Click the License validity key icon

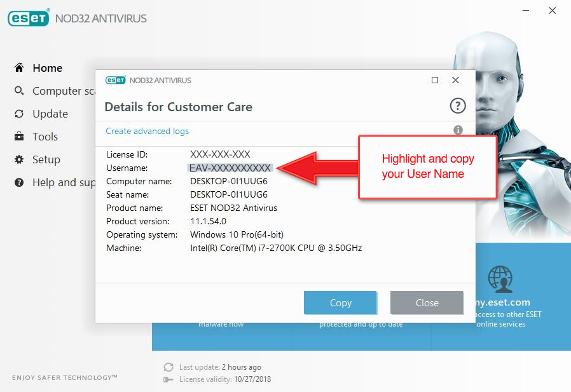point(169,380)
